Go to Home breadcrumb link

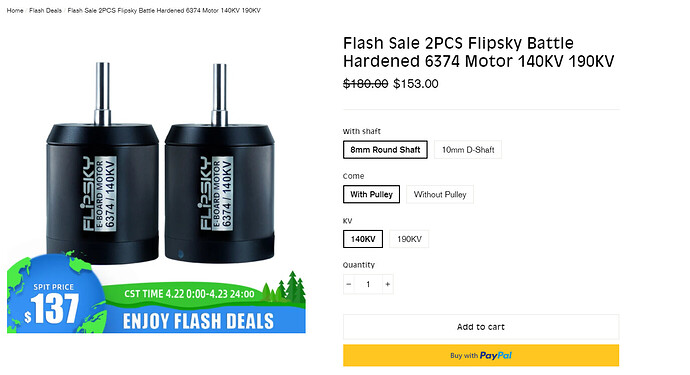[15, 11]
